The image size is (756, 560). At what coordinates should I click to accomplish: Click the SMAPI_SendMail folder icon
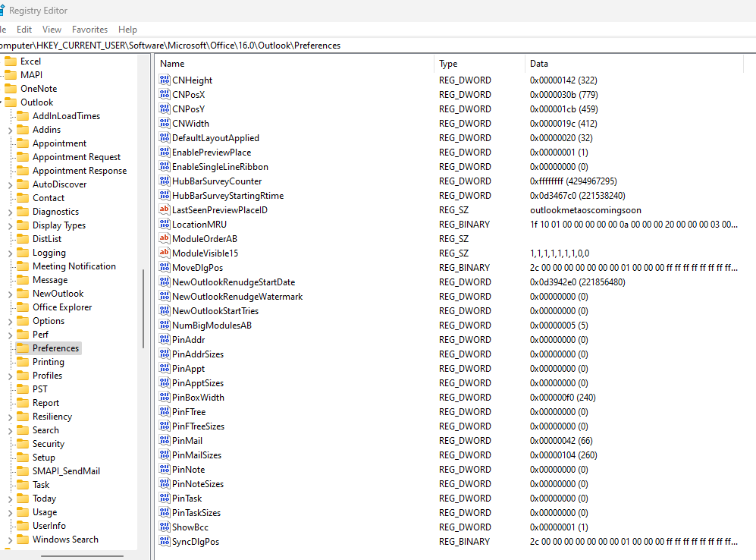23,471
